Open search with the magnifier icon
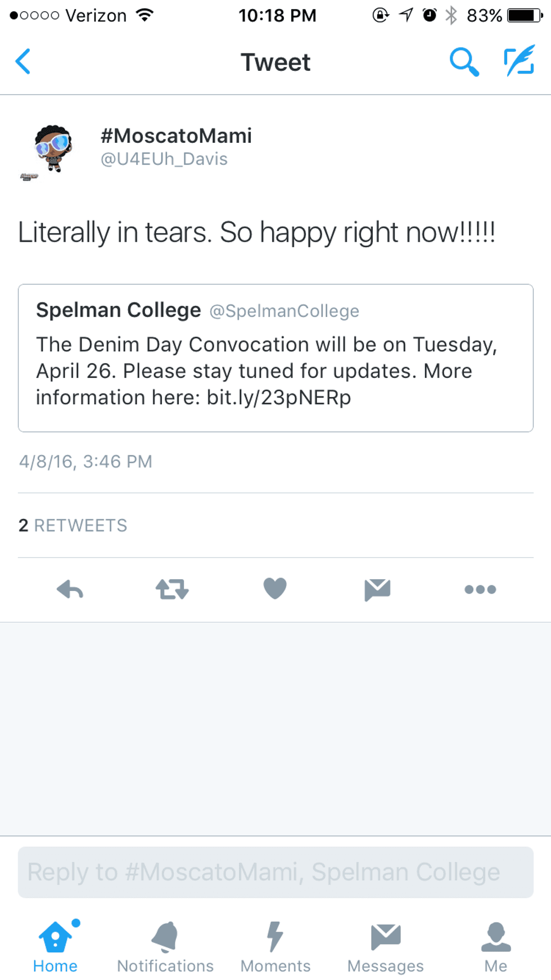Viewport: 551px width, 980px height. 464,62
